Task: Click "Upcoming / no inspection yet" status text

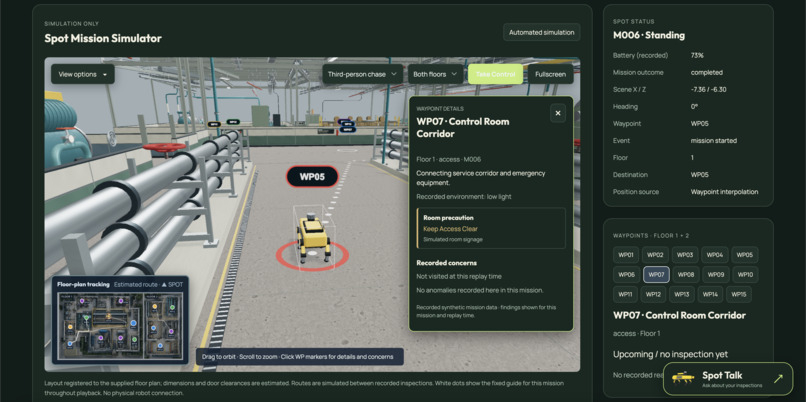Action: (670, 354)
